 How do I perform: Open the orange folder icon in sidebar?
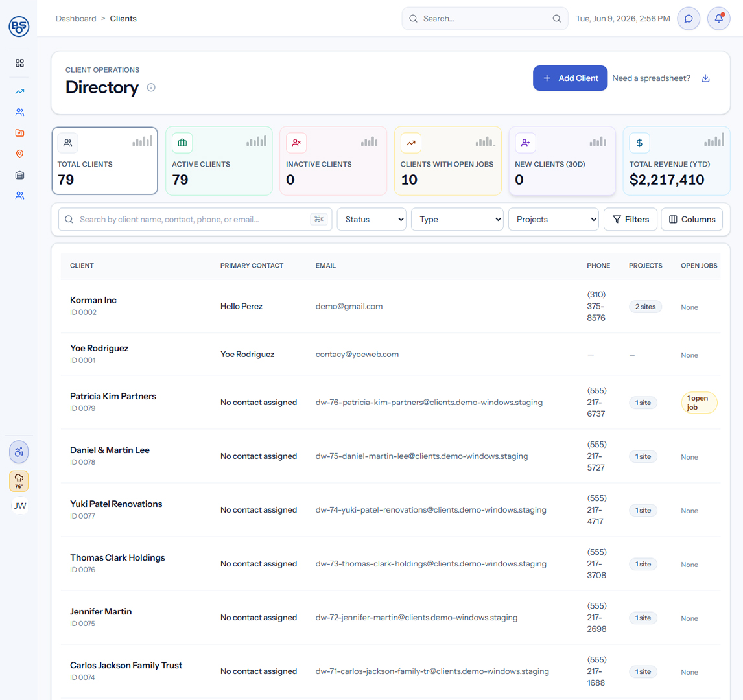(x=19, y=133)
